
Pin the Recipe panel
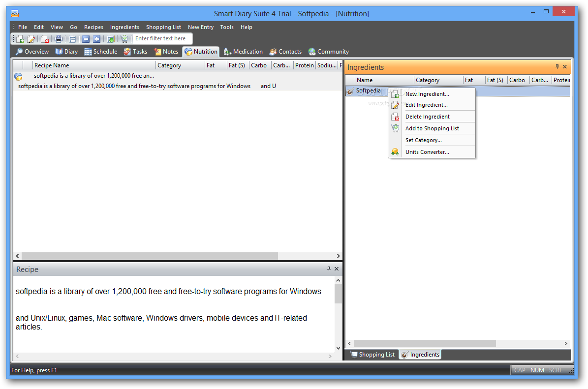tap(329, 269)
